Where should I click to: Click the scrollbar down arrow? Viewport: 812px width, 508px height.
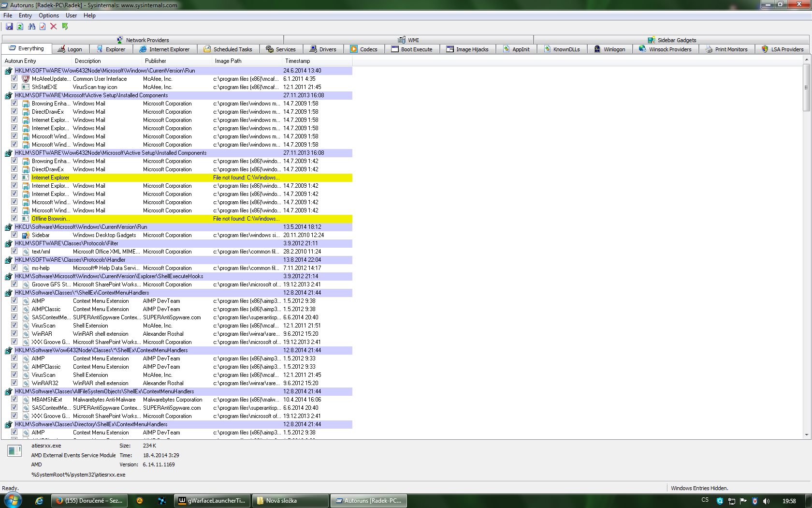point(806,435)
